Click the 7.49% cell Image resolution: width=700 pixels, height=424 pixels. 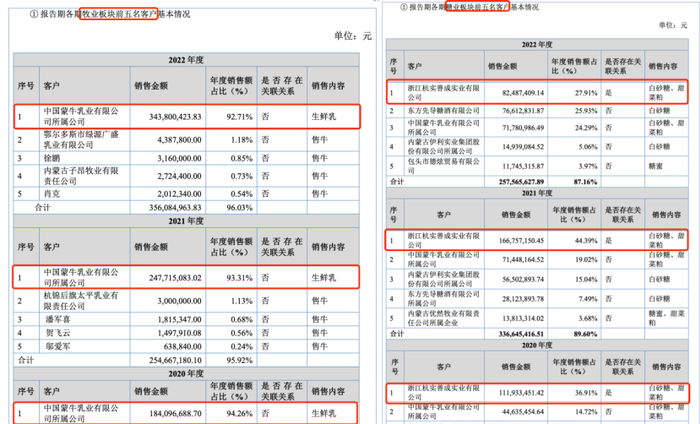click(x=588, y=299)
